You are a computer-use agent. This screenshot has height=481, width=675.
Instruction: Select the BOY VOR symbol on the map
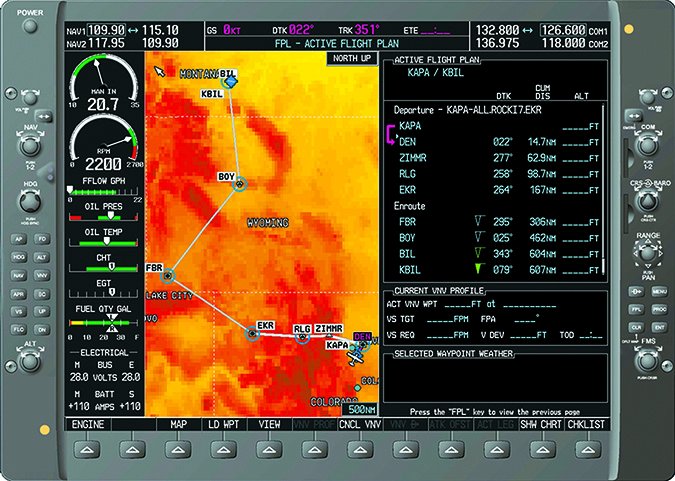point(240,184)
